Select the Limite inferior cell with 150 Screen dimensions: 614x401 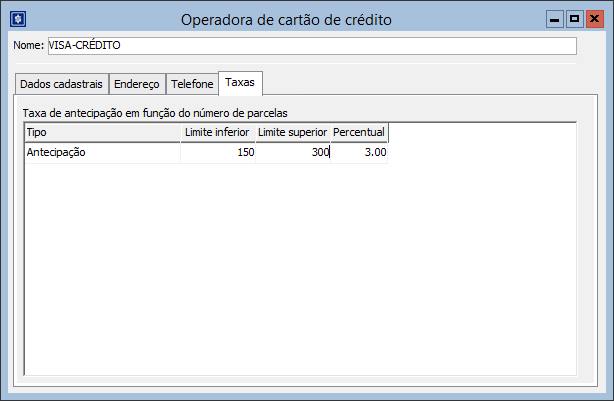pos(218,153)
